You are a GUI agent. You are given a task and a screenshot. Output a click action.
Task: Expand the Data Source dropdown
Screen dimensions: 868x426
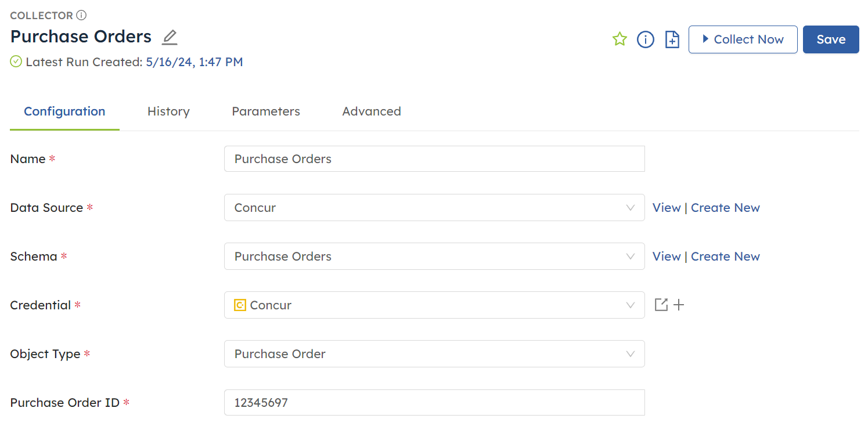point(631,207)
